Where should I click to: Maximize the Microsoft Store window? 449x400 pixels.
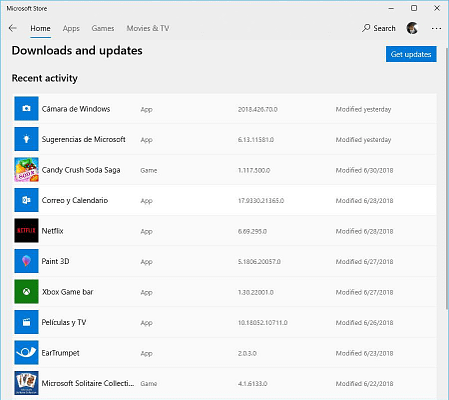click(x=414, y=8)
